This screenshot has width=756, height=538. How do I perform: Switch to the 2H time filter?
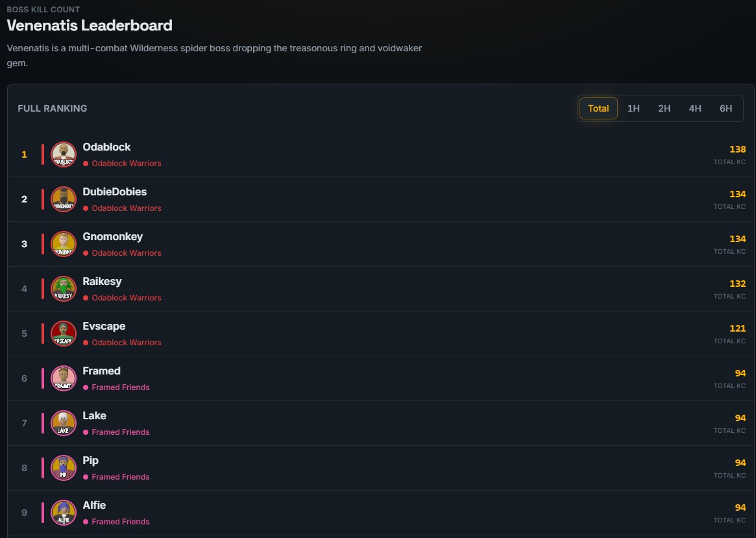pos(665,108)
